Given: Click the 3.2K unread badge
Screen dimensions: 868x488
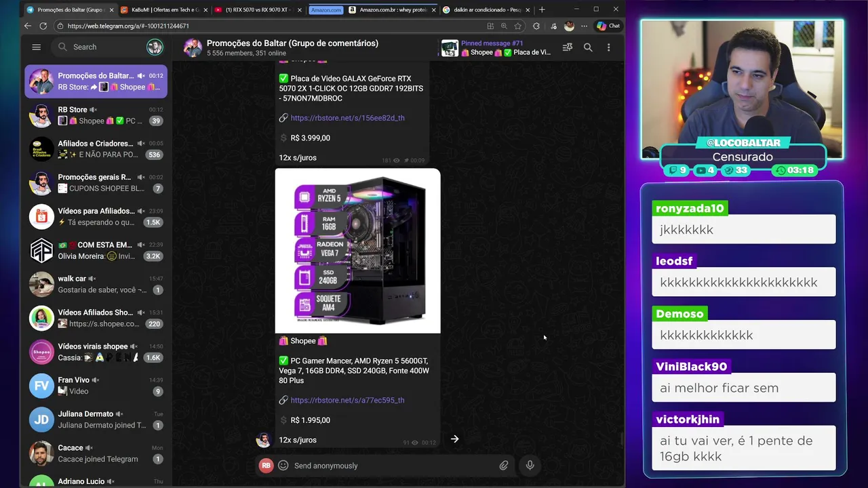Looking at the screenshot, I should 153,256.
